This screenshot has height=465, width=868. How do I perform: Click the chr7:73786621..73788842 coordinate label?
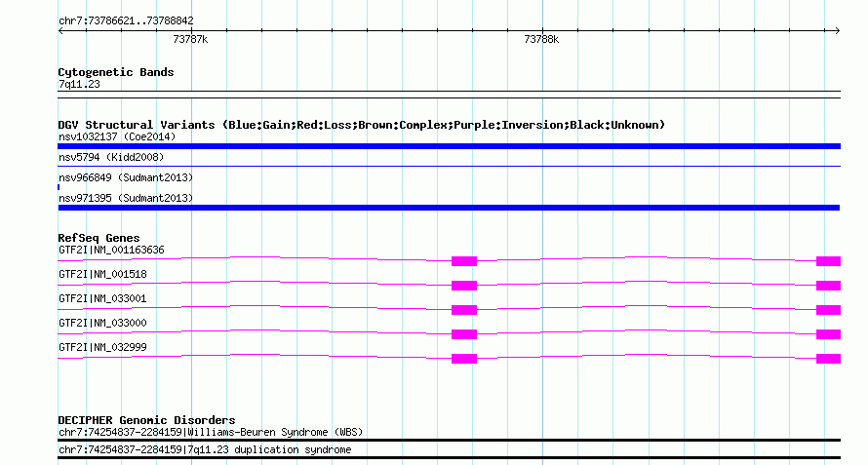(x=126, y=21)
